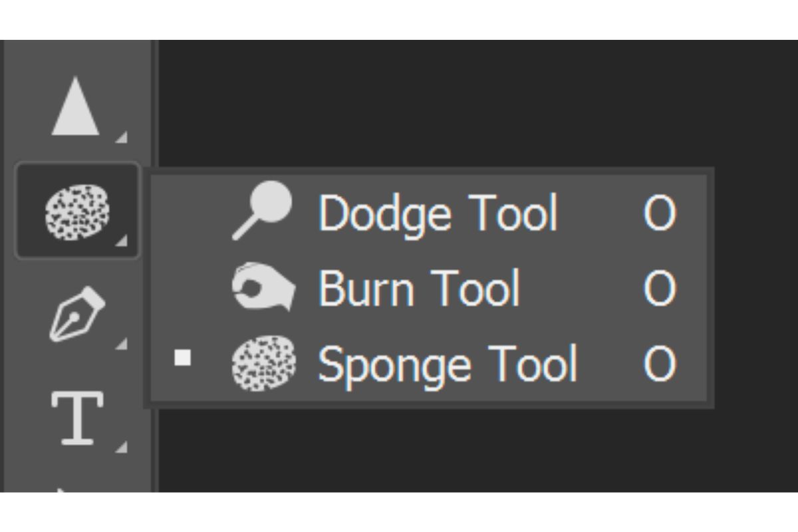Click the O shortcut next to Sponge Tool

pyautogui.click(x=660, y=364)
